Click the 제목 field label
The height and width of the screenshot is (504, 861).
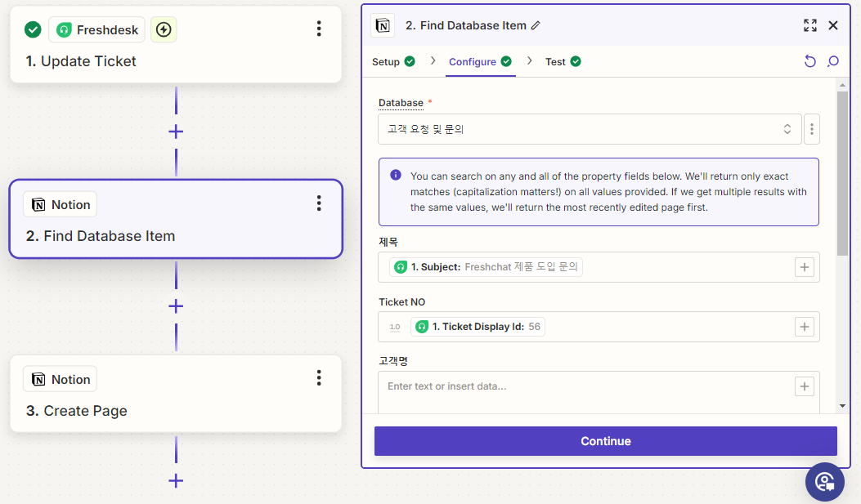pos(388,242)
